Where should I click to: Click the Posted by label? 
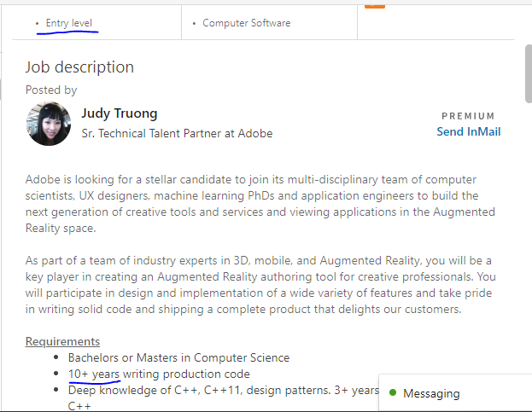pos(51,90)
